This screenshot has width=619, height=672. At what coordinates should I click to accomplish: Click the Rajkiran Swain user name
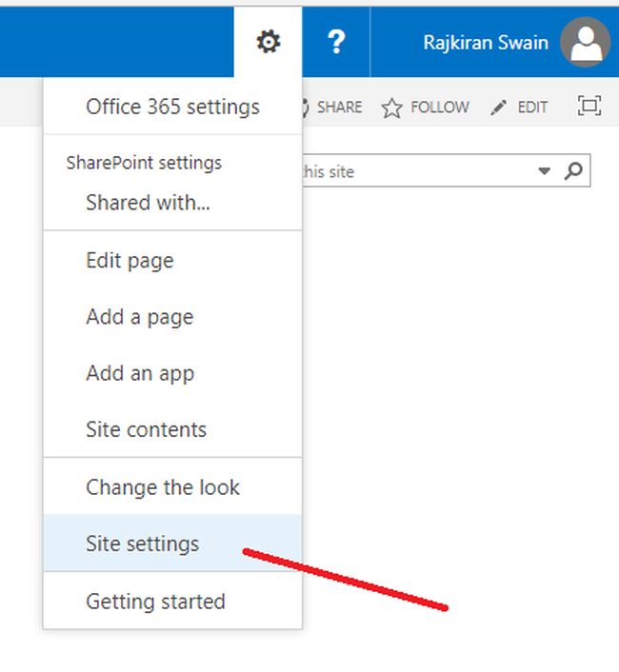[486, 43]
